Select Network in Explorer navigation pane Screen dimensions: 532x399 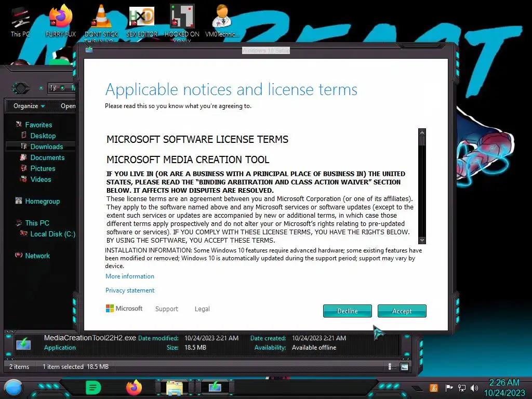(x=37, y=256)
